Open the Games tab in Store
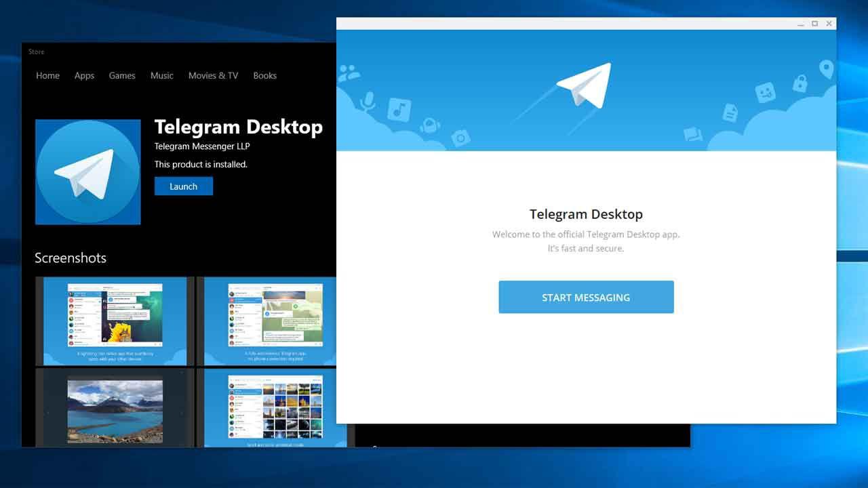The image size is (868, 488). [x=122, y=75]
